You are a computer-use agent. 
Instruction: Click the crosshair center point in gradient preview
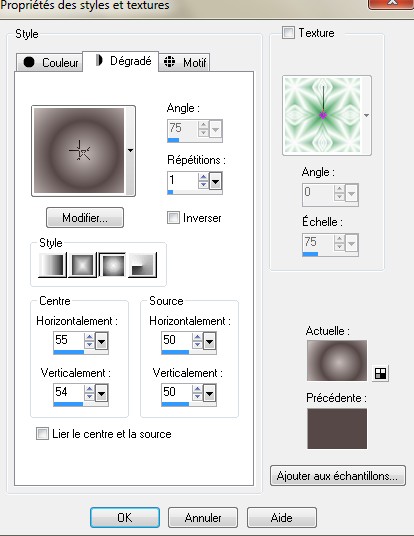click(x=79, y=150)
